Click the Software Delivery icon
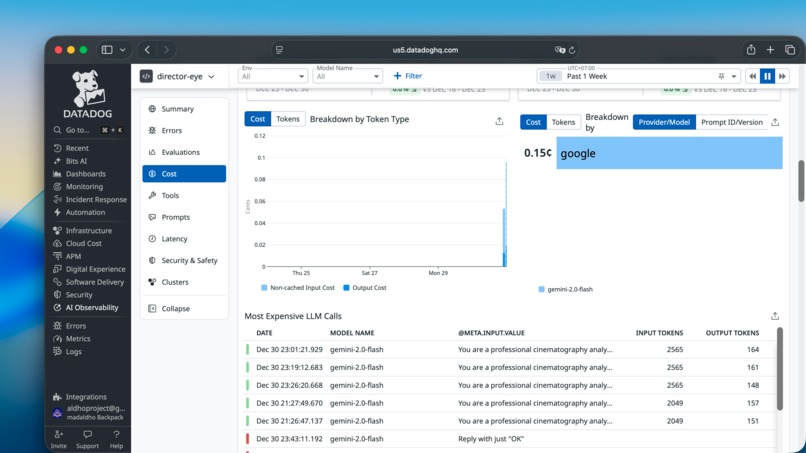The height and width of the screenshot is (453, 806). pos(57,282)
